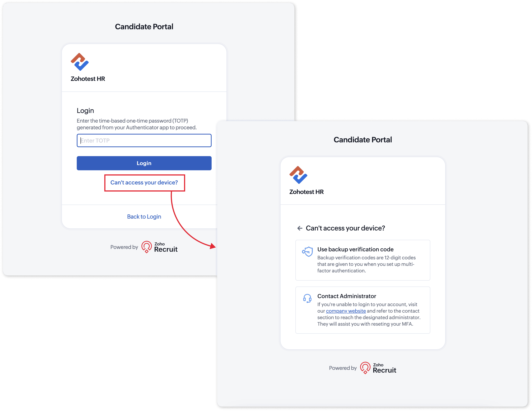Click the Zohotest HR name in left card

click(x=88, y=79)
